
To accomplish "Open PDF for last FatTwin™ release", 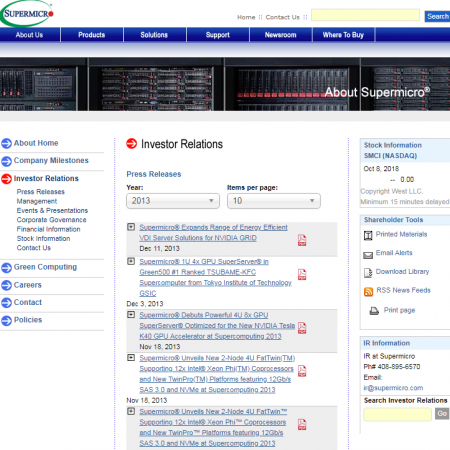I will [302, 424].
